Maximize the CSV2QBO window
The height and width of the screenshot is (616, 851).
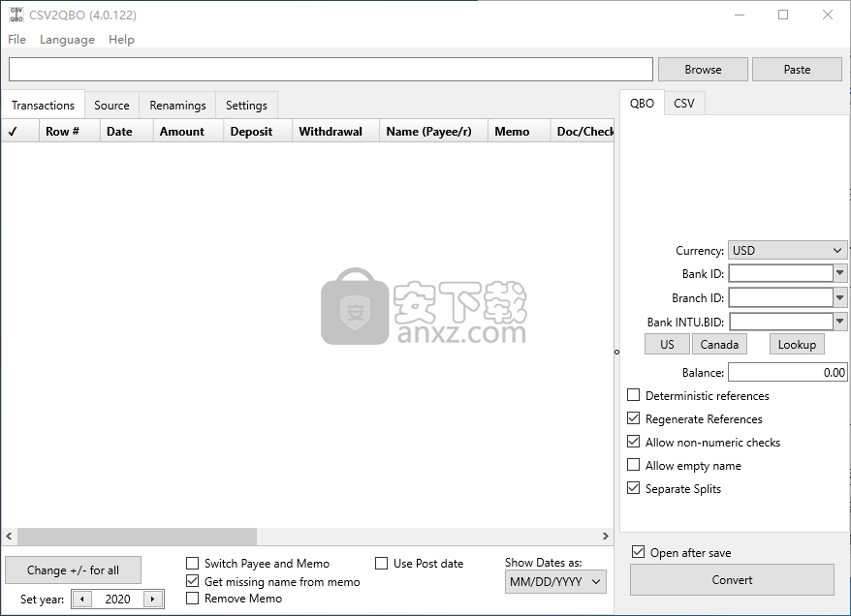(782, 15)
